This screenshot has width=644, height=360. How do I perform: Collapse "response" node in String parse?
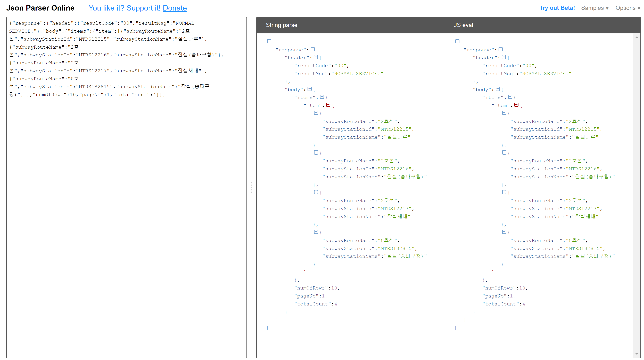tap(312, 49)
